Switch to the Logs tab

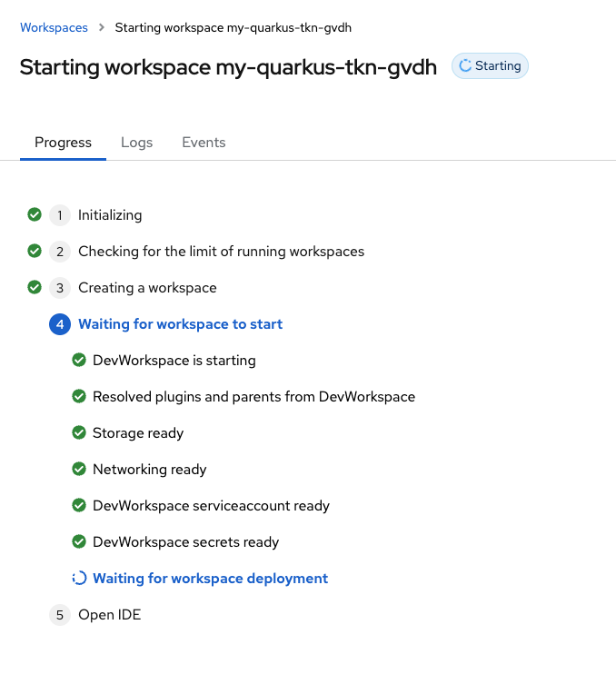(x=136, y=143)
